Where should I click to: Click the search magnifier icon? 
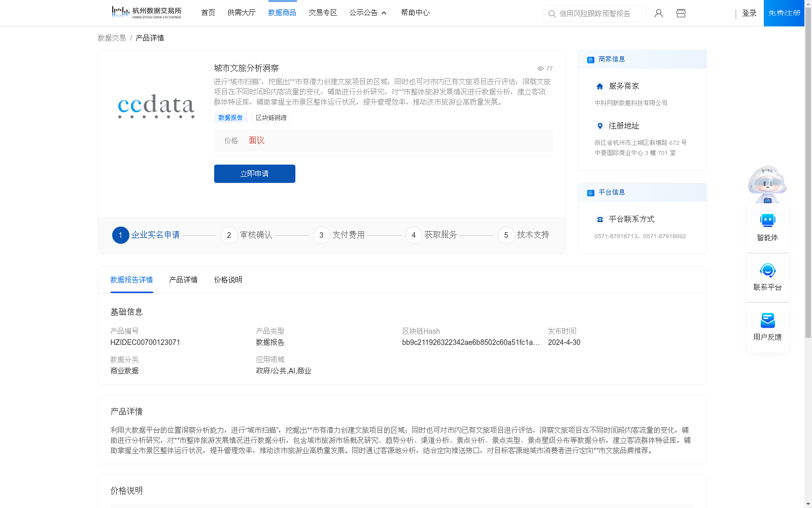(x=552, y=14)
